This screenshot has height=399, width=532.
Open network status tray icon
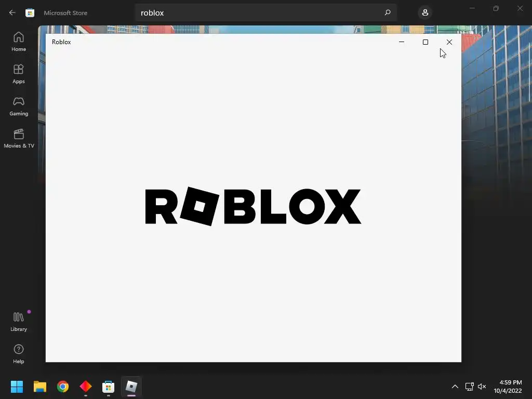pyautogui.click(x=469, y=387)
